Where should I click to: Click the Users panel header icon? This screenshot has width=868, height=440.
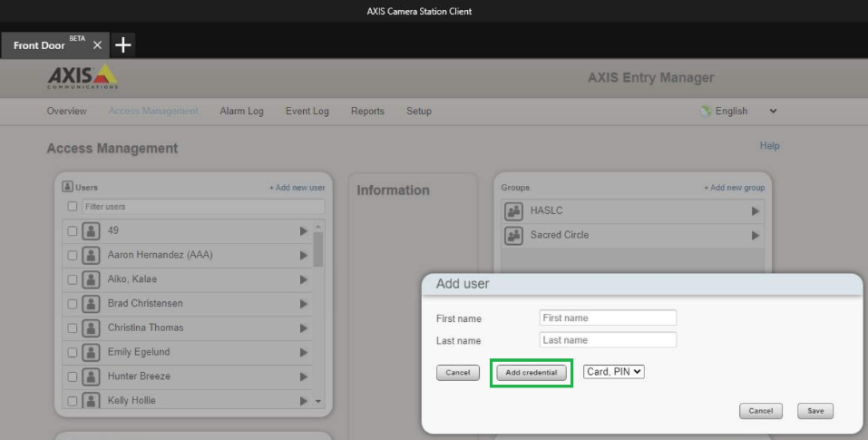coord(67,187)
